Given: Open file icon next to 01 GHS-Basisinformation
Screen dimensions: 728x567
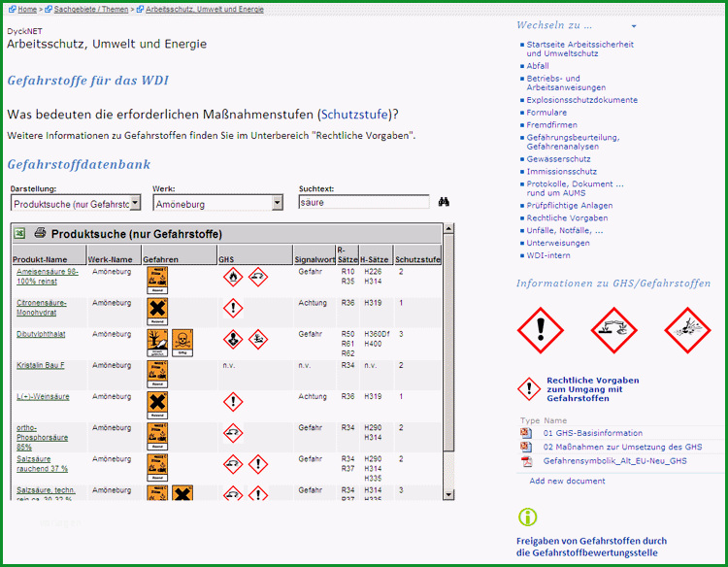Looking at the screenshot, I should (525, 433).
